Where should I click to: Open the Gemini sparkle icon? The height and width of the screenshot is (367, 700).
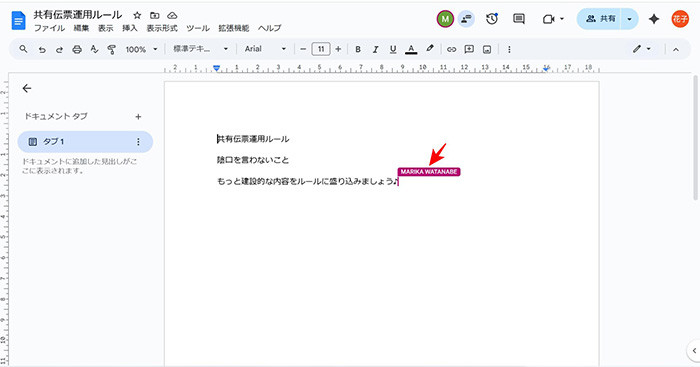click(654, 19)
